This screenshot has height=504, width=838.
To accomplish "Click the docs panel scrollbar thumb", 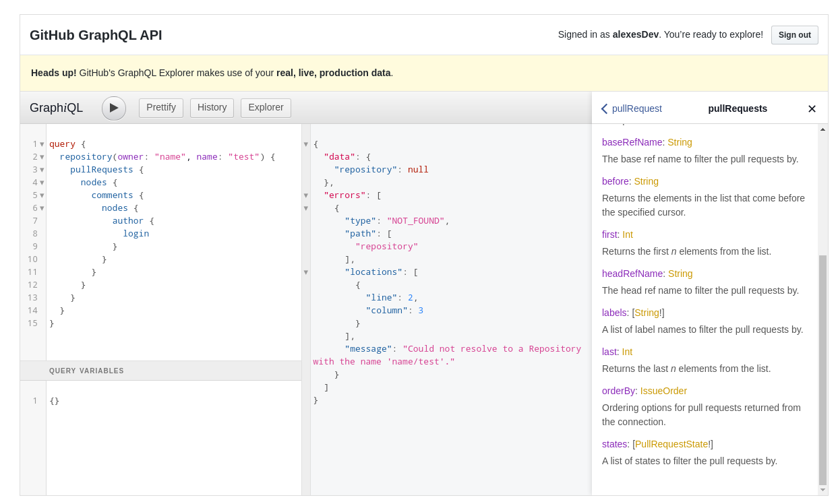I will point(822,370).
